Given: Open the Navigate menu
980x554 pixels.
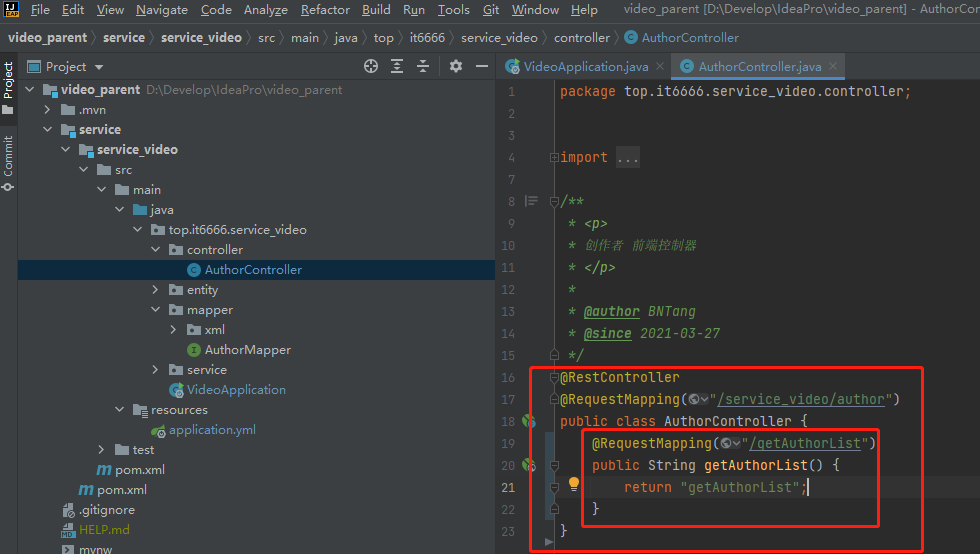Looking at the screenshot, I should [x=162, y=9].
